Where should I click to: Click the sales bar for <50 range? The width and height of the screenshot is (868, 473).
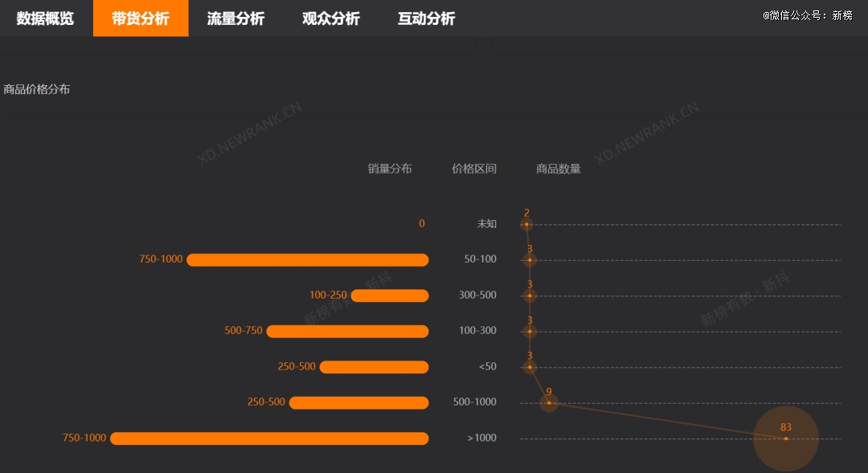tap(375, 367)
